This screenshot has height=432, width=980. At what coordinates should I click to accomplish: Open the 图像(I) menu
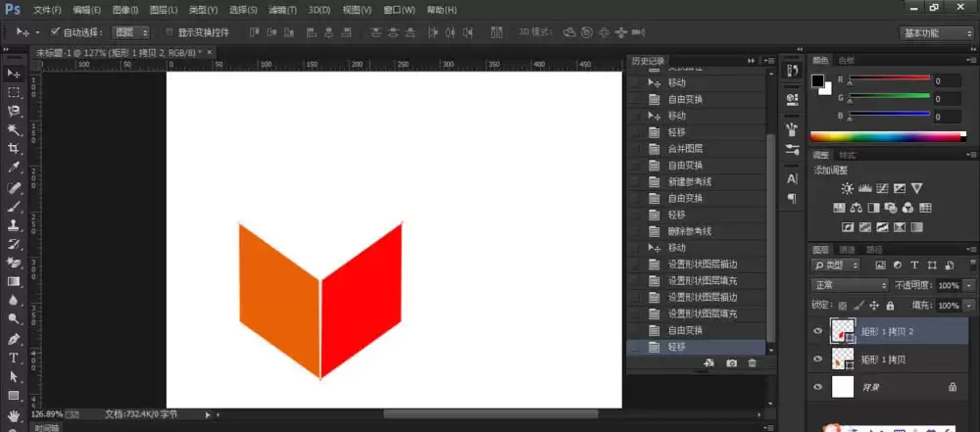pyautogui.click(x=125, y=10)
